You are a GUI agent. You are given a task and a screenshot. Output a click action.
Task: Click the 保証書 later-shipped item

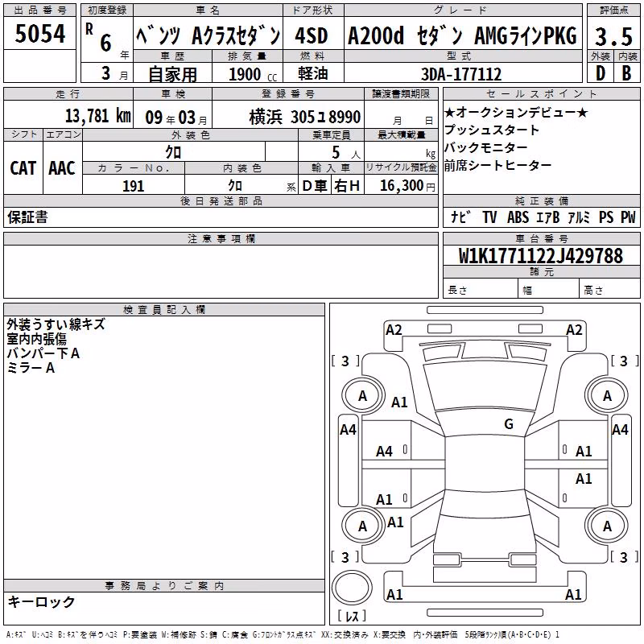coord(27,217)
